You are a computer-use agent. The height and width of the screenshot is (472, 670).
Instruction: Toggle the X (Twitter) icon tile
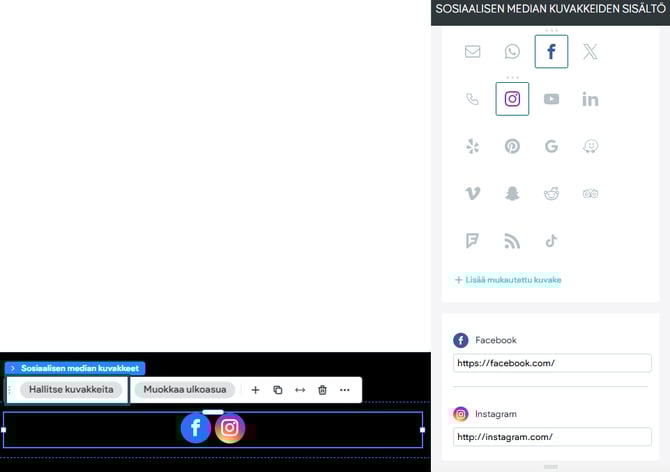(590, 52)
